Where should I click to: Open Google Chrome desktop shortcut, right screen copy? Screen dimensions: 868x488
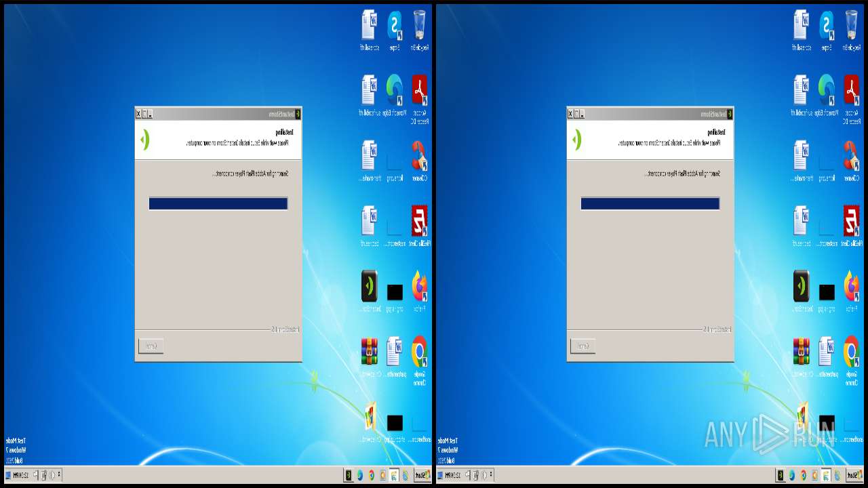(x=852, y=360)
